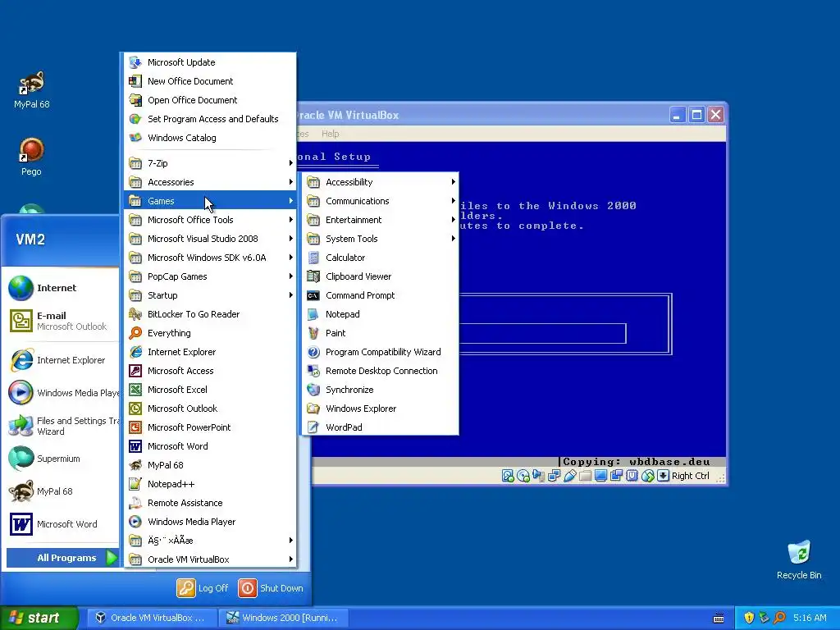Open Command Prompt
The height and width of the screenshot is (630, 840).
click(380, 295)
